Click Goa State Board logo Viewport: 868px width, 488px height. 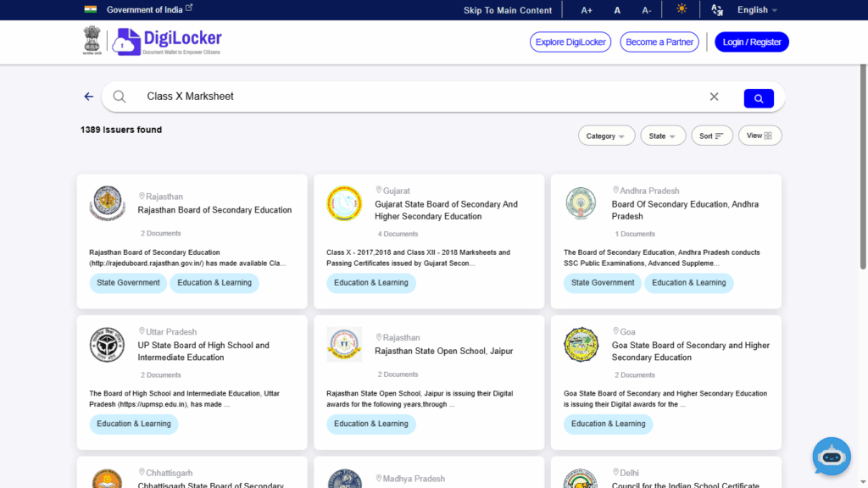point(581,344)
